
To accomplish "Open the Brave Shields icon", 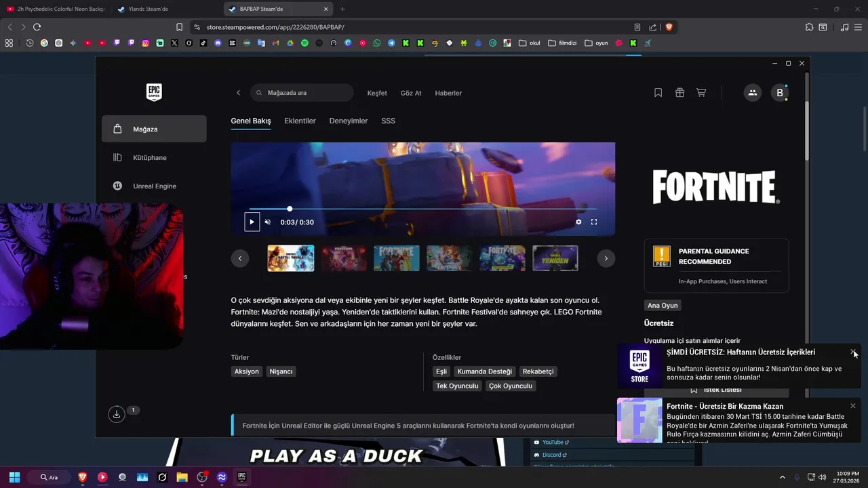I will point(669,27).
